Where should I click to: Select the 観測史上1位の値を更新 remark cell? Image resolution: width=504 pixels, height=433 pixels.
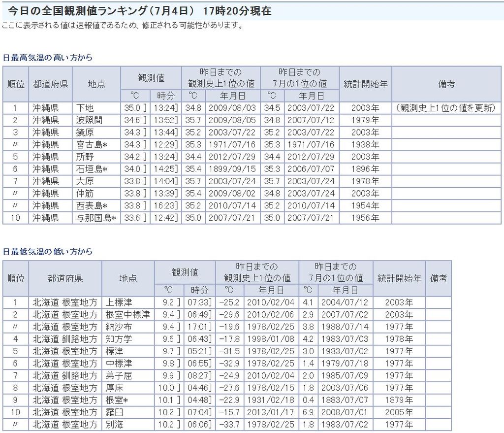pos(446,108)
